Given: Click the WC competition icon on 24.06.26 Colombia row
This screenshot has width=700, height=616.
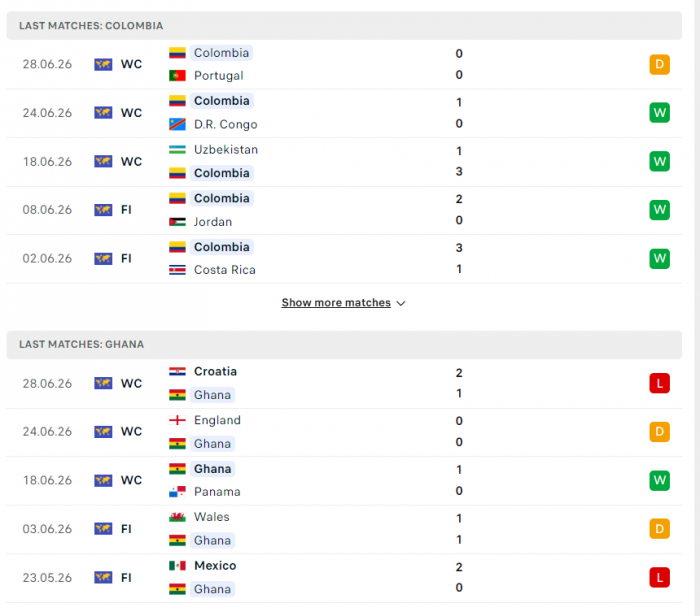Looking at the screenshot, I should pyautogui.click(x=103, y=113).
